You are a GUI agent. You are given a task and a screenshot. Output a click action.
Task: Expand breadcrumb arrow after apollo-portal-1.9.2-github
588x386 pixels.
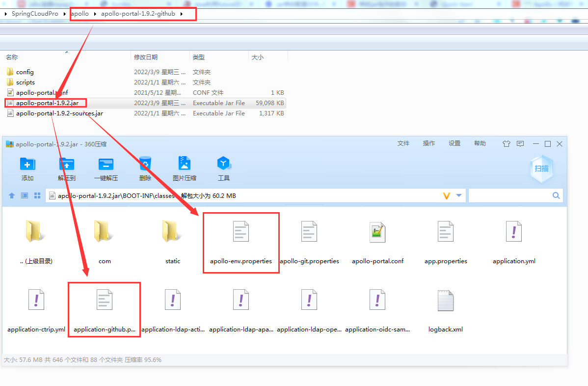point(182,14)
